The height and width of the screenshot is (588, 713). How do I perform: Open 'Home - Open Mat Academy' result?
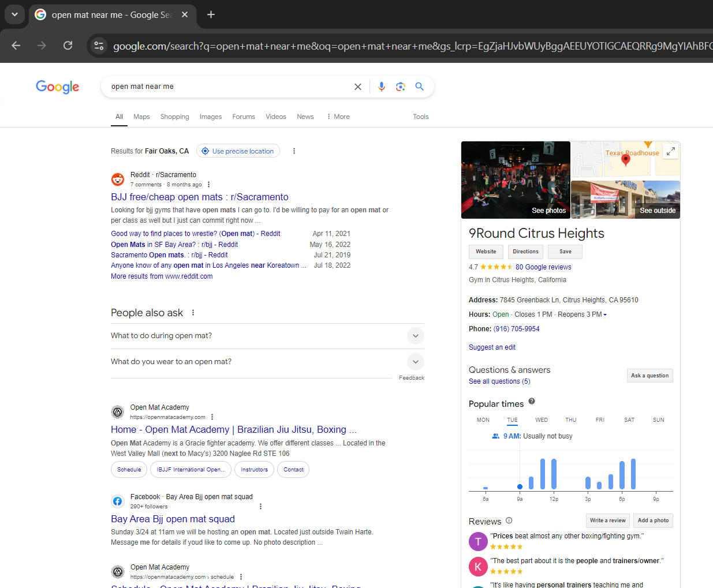(x=234, y=430)
